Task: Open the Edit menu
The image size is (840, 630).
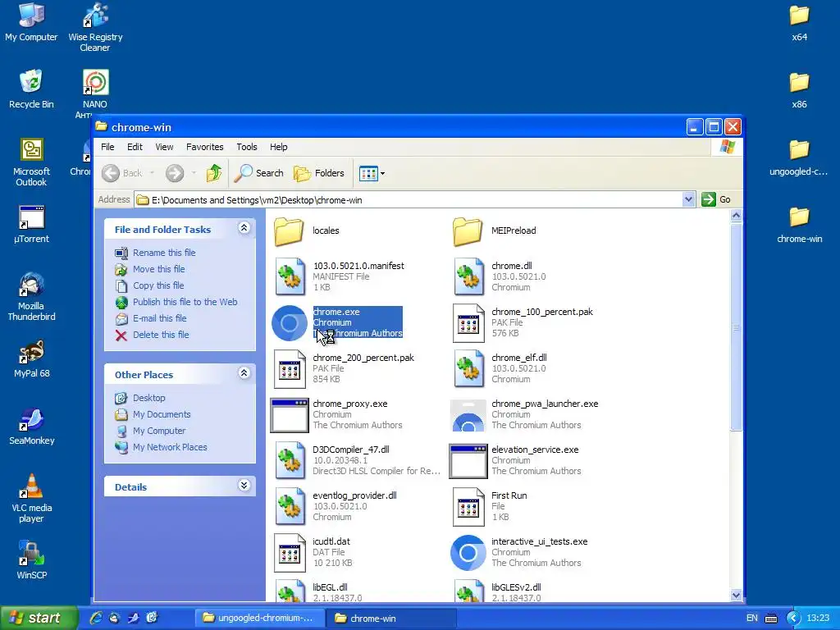Action: tap(135, 147)
